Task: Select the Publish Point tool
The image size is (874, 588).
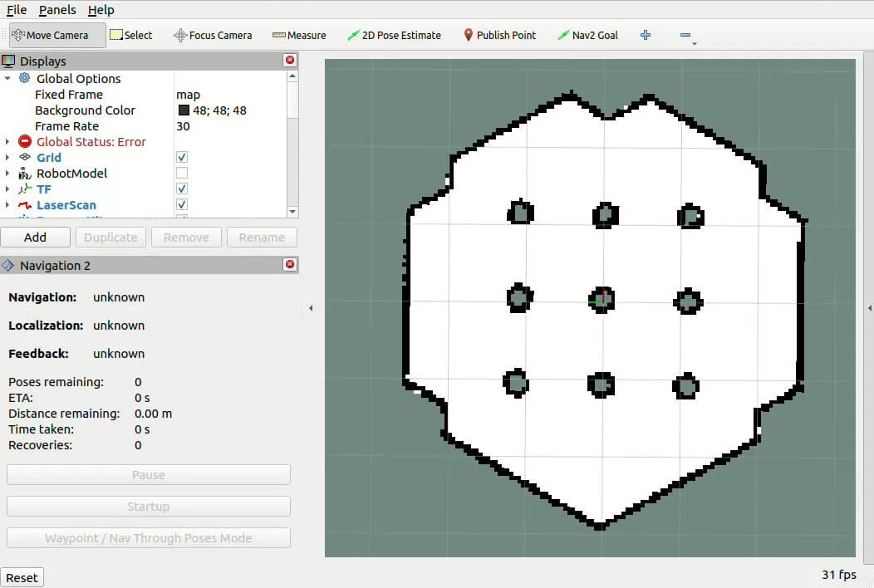Action: 499,35
